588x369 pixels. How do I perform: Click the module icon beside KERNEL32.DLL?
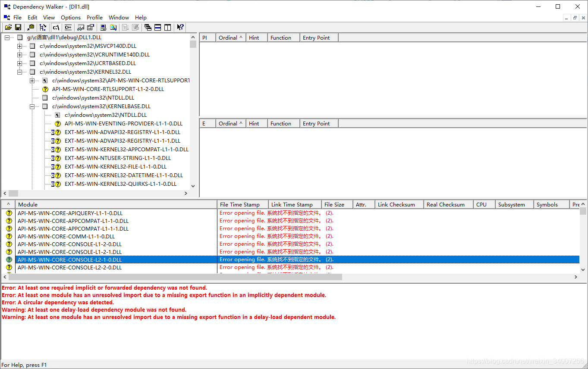(x=32, y=72)
